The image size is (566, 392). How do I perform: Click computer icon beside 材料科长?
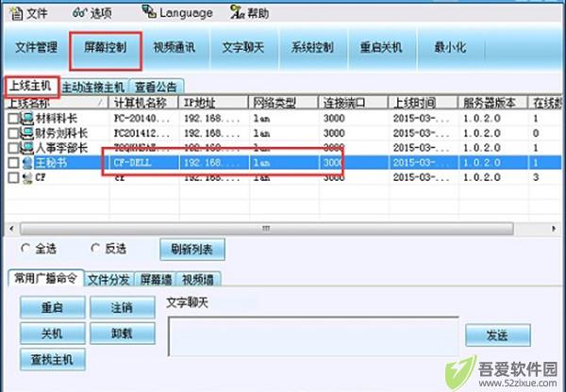coord(26,119)
